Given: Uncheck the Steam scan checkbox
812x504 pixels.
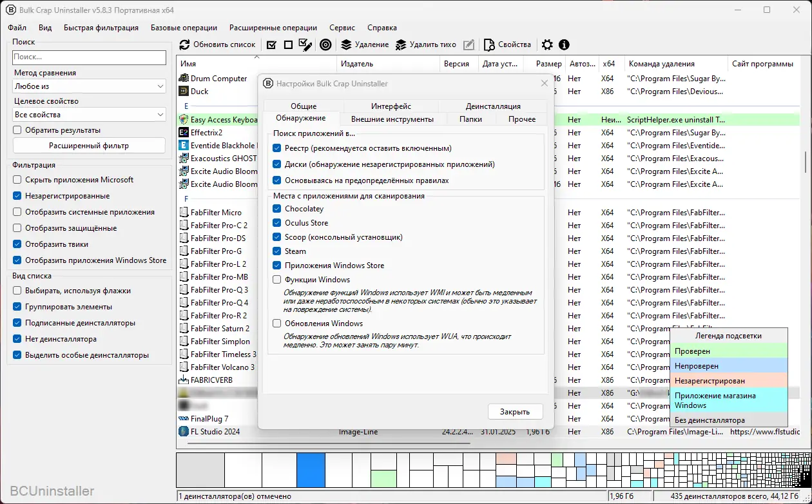Looking at the screenshot, I should 277,251.
